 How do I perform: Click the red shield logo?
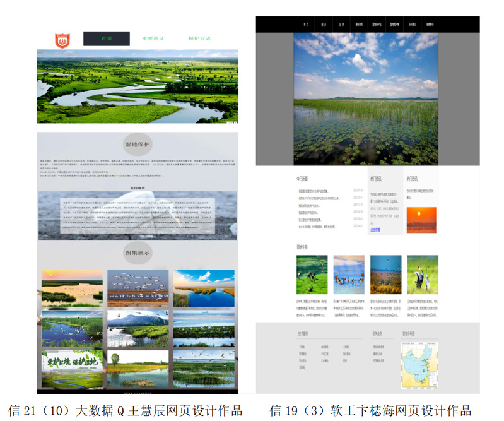click(62, 40)
